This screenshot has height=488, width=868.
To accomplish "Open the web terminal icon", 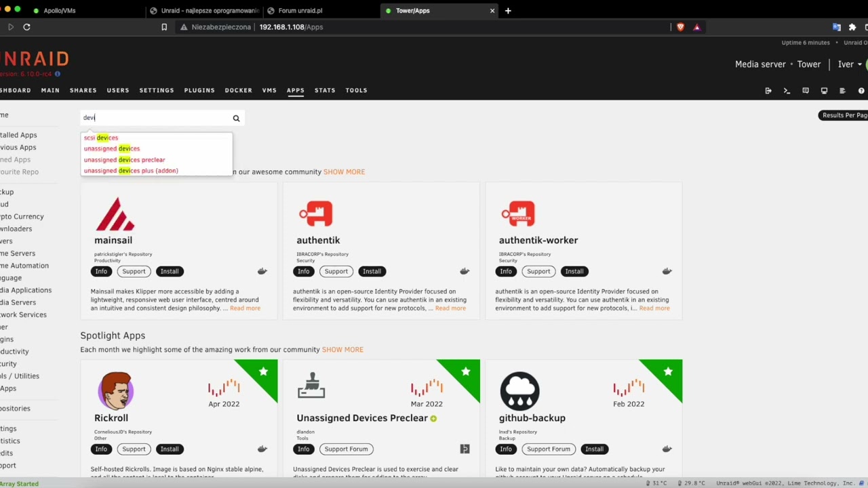I will pyautogui.click(x=787, y=91).
